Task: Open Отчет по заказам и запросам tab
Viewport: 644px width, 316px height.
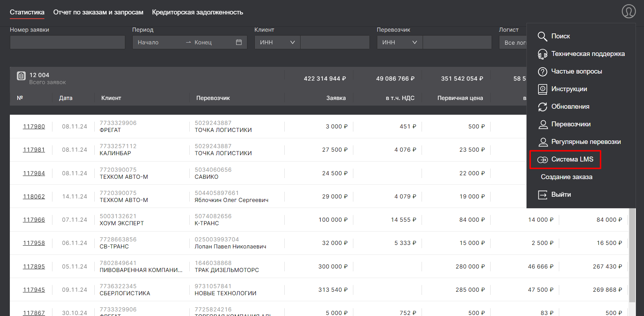Action: (x=98, y=12)
